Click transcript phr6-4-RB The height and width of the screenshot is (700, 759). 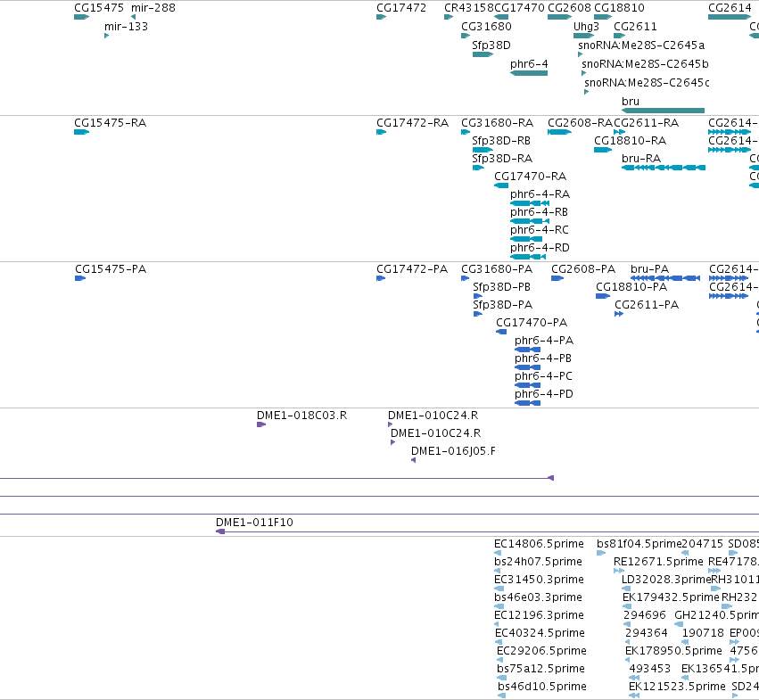click(x=530, y=222)
